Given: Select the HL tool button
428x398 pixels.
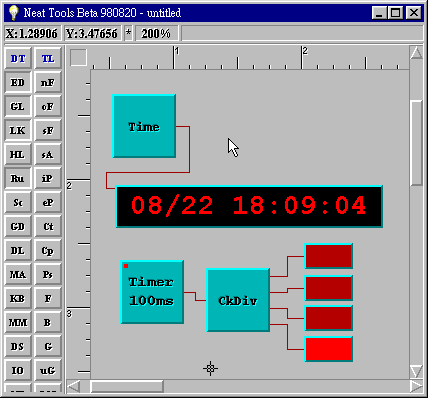Looking at the screenshot, I should coord(18,154).
